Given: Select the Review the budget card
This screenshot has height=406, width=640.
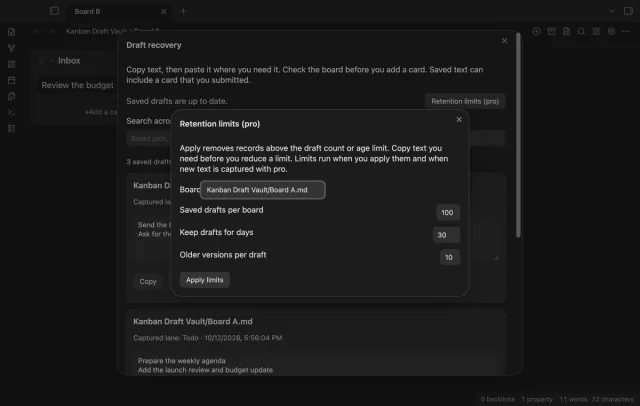Looking at the screenshot, I should [78, 85].
